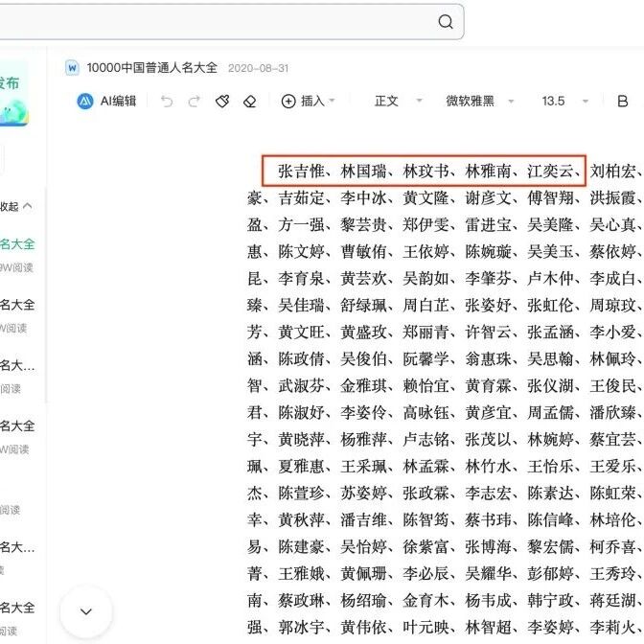Click the eraser clear-format icon
The image size is (644, 644).
250,102
